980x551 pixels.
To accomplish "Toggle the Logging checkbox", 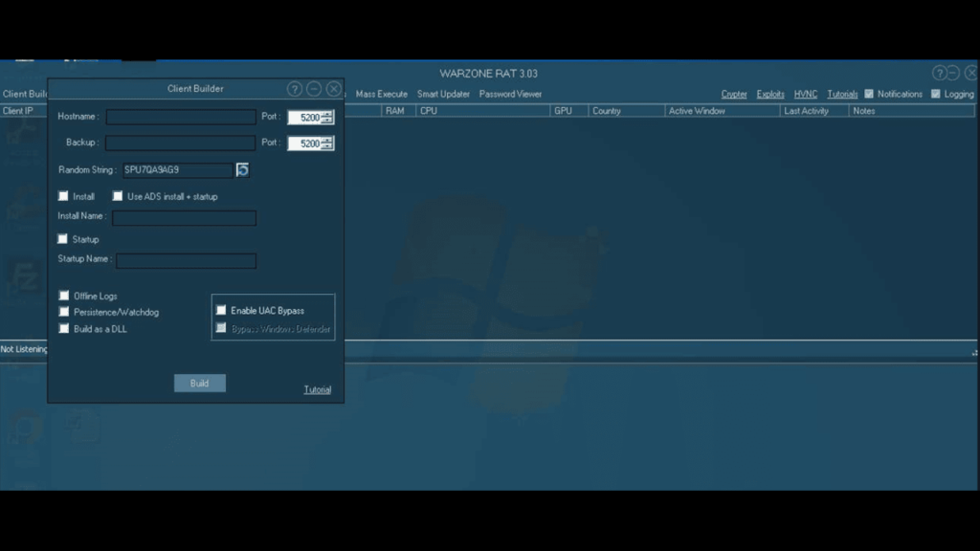I will click(x=936, y=94).
